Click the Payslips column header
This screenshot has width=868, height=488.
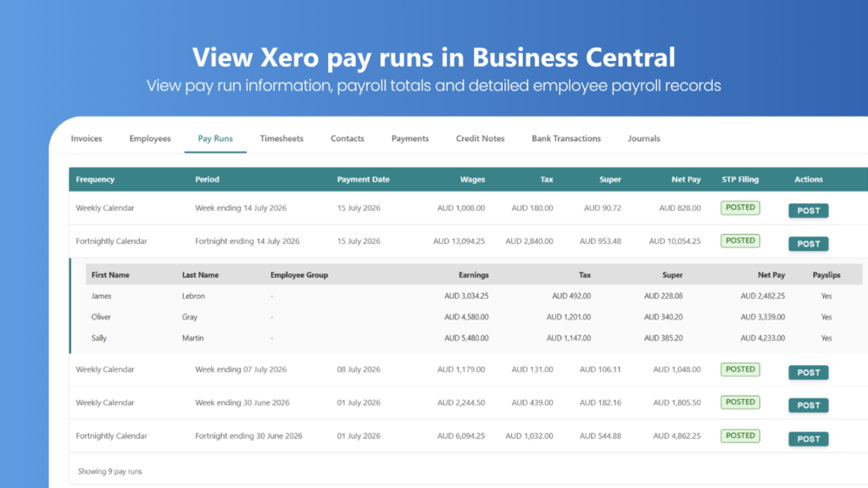pyautogui.click(x=826, y=275)
